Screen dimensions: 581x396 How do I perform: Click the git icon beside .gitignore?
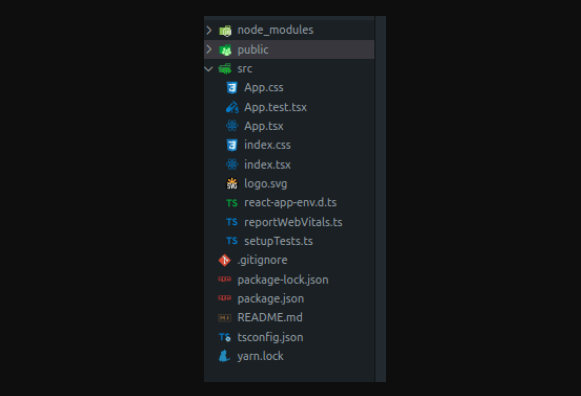[x=225, y=260]
